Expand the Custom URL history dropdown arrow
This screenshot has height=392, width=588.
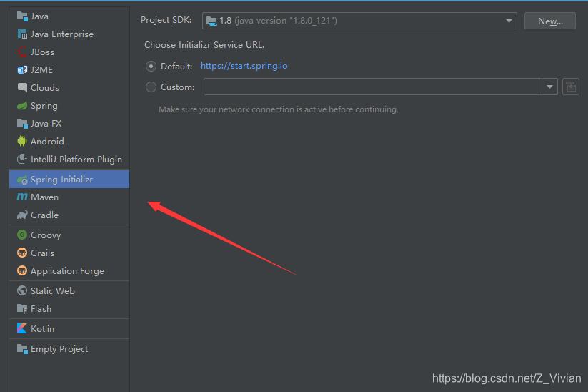tap(549, 87)
